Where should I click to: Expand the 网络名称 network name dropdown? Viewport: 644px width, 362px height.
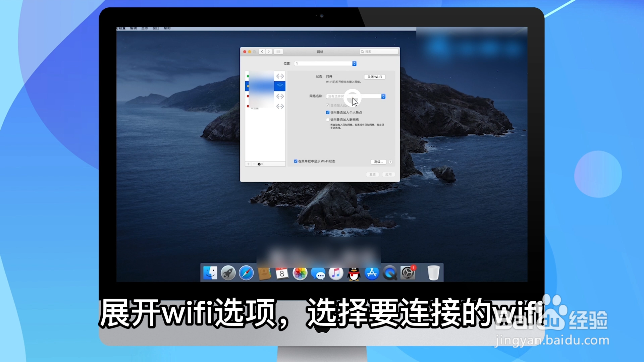tap(383, 97)
